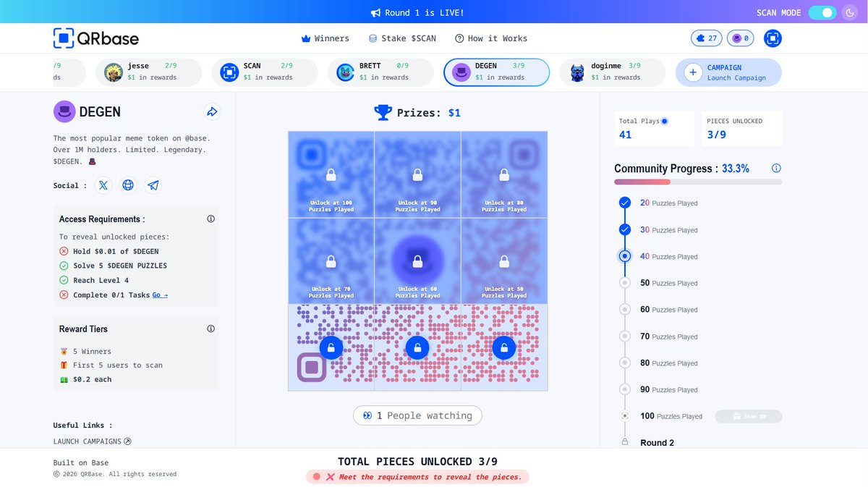Click Meet the requirements warning banner
The height and width of the screenshot is (487, 868).
[417, 477]
